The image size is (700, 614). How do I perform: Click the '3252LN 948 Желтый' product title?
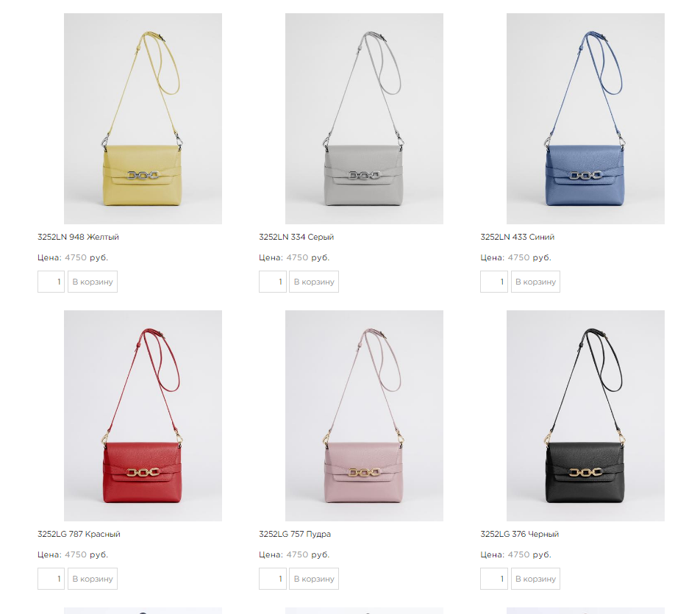pos(78,237)
